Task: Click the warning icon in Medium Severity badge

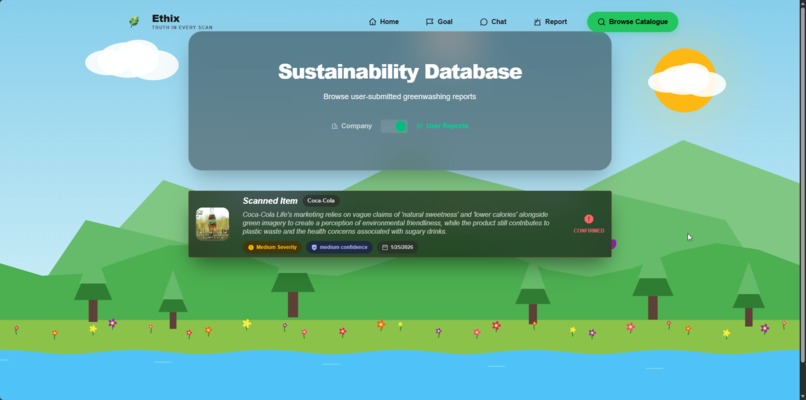Action: [x=251, y=247]
